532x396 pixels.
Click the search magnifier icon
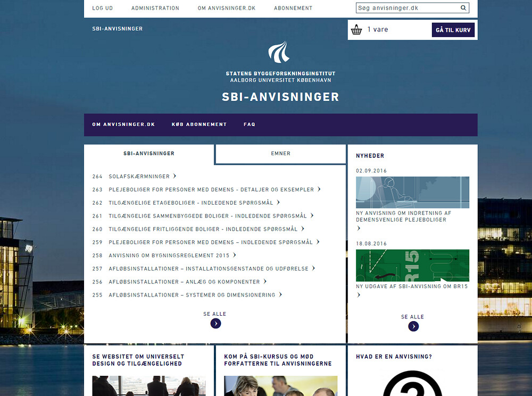tap(463, 8)
